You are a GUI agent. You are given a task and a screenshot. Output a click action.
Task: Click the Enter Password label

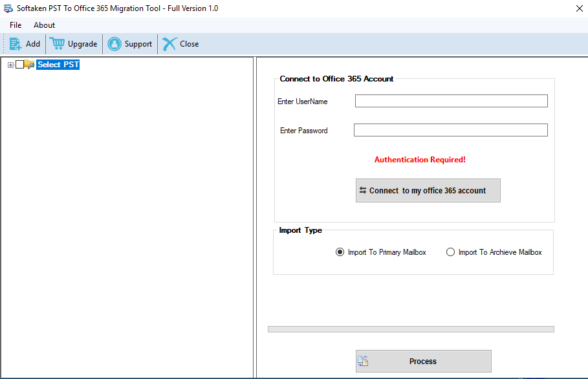[304, 131]
